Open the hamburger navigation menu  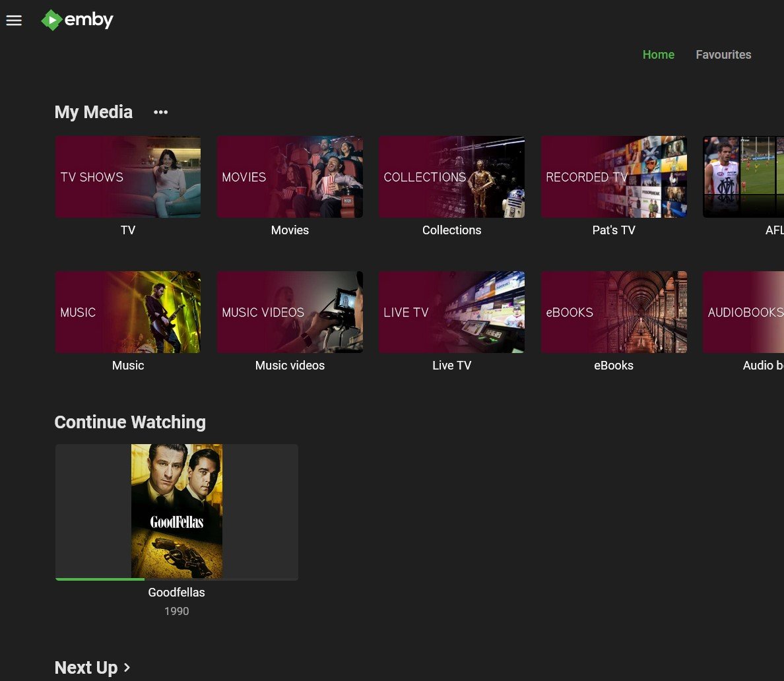pos(14,20)
